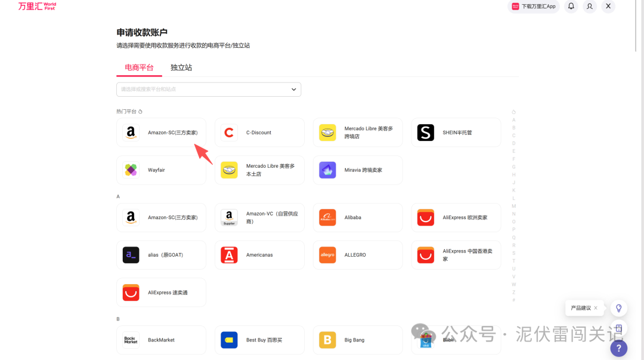Viewport: 644px width, 360px height.
Task: Choose the C-Discount platform
Action: click(x=259, y=132)
